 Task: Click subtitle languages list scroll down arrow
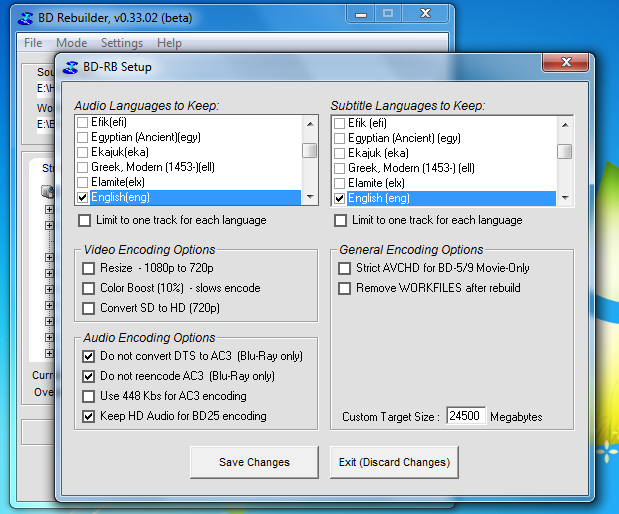(x=565, y=197)
